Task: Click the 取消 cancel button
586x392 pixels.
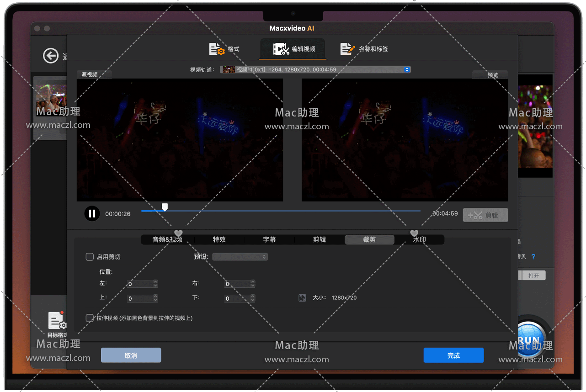Action: (x=131, y=355)
